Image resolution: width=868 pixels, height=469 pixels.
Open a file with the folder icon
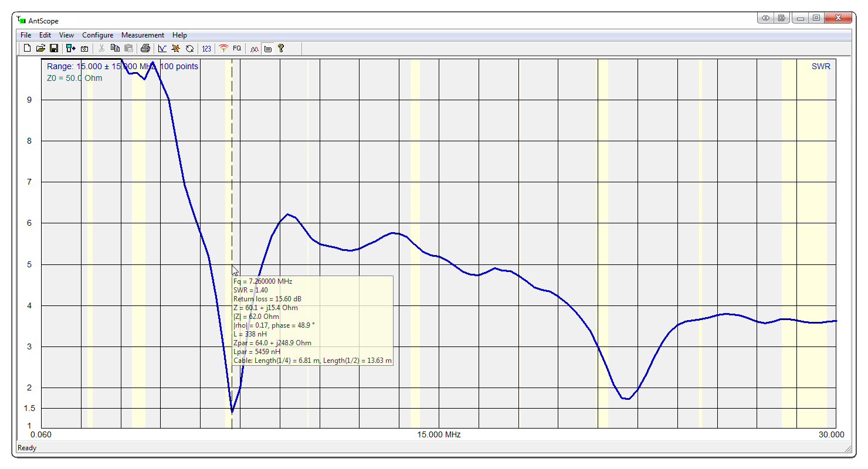[x=40, y=49]
